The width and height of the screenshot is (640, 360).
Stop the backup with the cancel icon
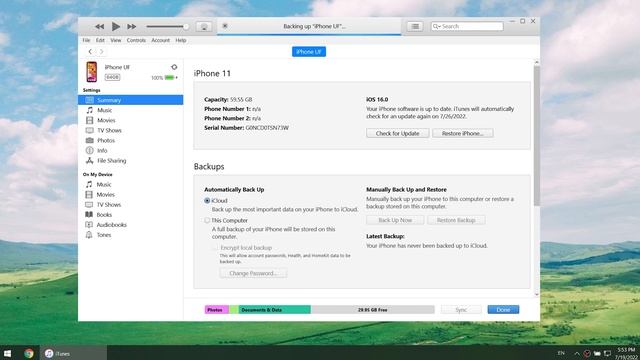click(x=225, y=26)
